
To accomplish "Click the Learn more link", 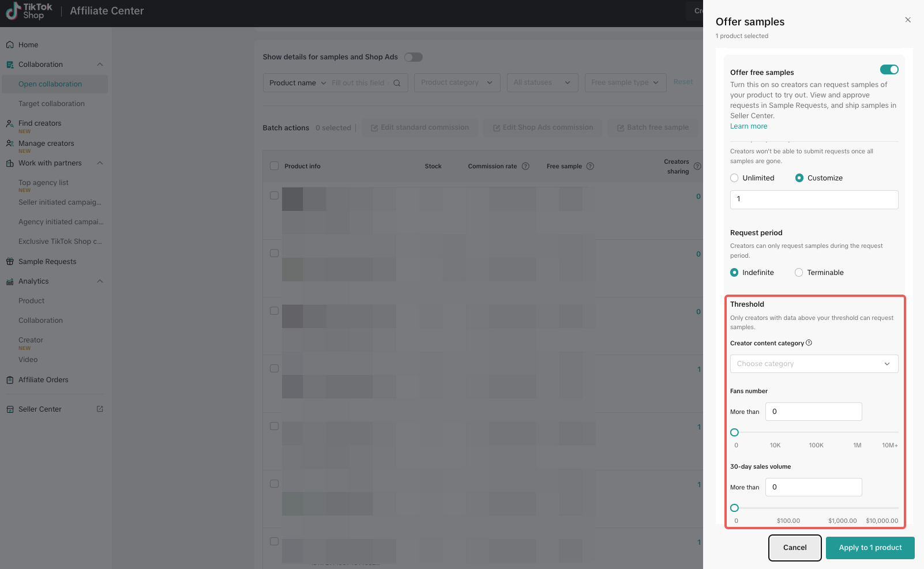I will (x=749, y=126).
